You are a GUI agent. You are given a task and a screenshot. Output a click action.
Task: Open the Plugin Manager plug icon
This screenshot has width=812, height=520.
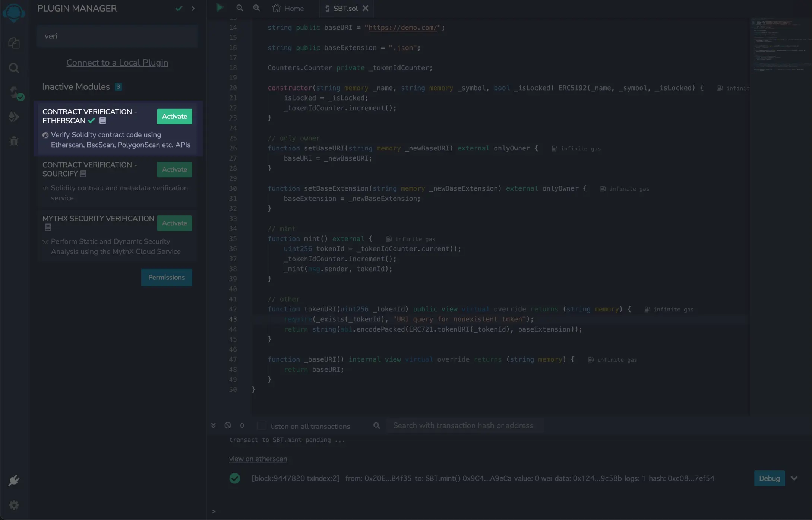tap(14, 481)
